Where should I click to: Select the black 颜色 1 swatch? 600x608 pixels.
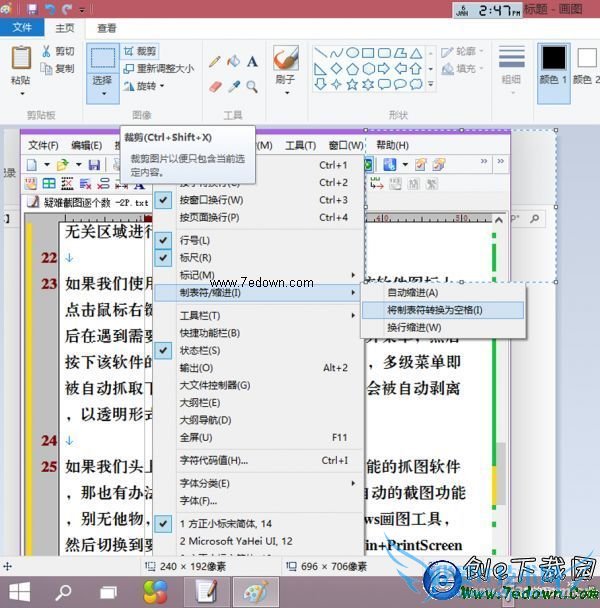click(554, 58)
